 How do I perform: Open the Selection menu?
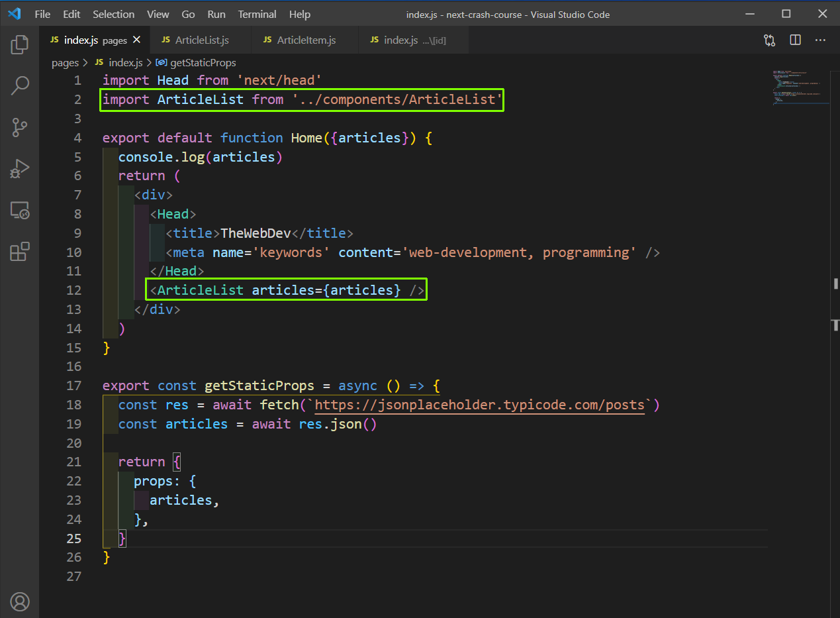tap(113, 14)
